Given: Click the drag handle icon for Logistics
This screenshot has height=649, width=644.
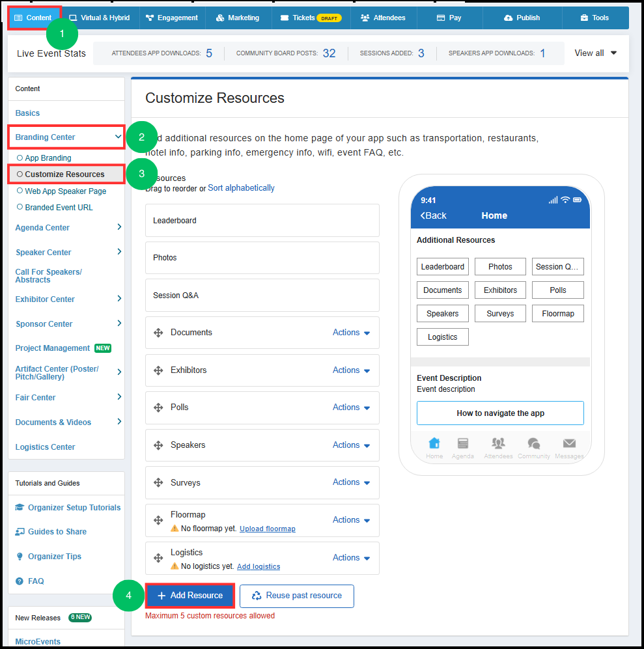Looking at the screenshot, I should [x=158, y=558].
